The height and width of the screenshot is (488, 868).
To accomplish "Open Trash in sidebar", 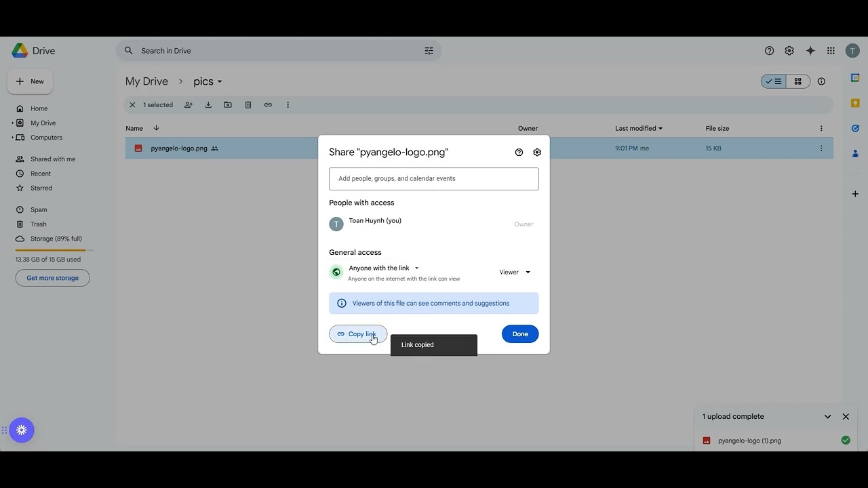I will tap(39, 224).
